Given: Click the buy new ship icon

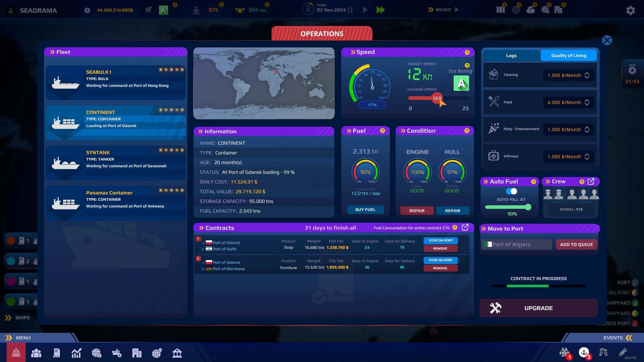Looking at the screenshot, I should pyautogui.click(x=117, y=353).
